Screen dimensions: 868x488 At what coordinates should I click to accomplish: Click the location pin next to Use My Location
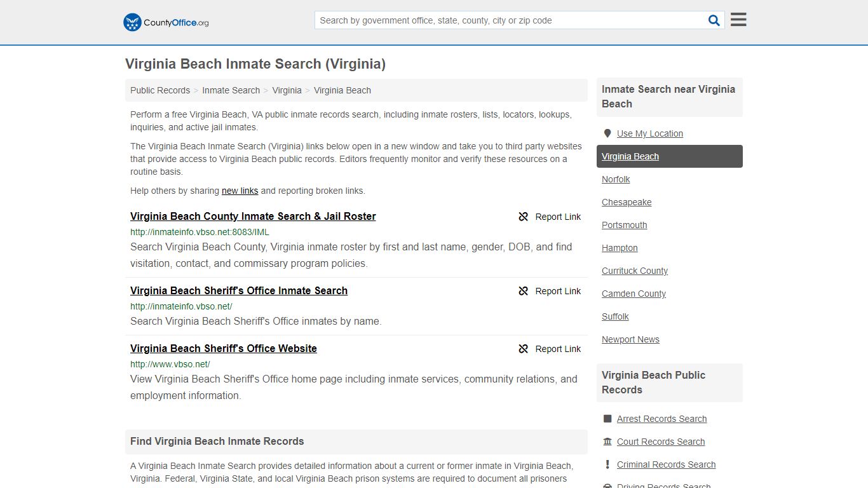607,133
